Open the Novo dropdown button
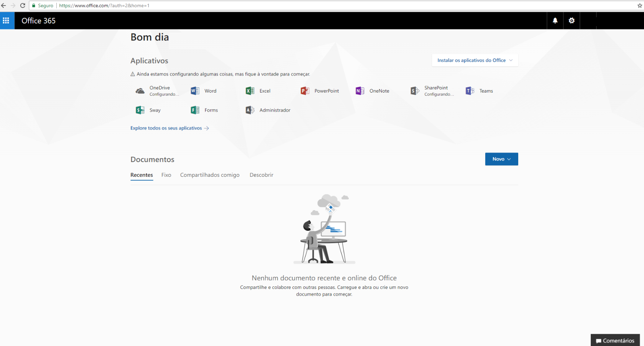 pyautogui.click(x=502, y=159)
